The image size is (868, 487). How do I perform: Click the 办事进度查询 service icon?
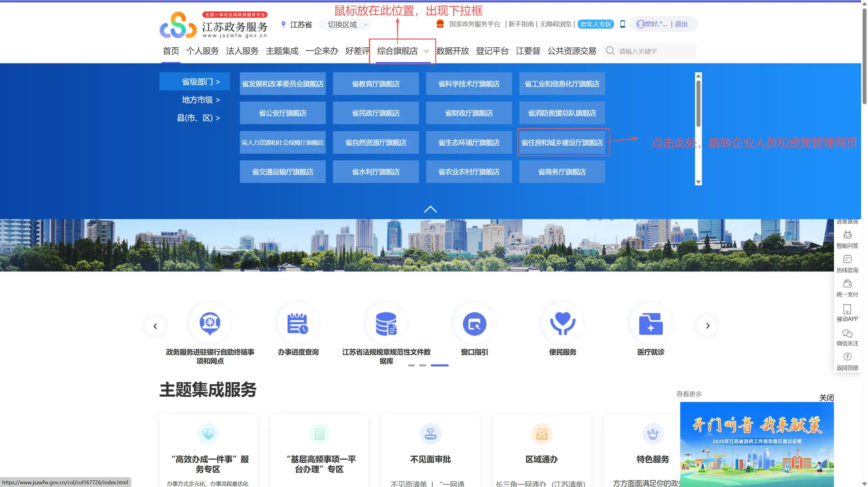click(x=298, y=323)
